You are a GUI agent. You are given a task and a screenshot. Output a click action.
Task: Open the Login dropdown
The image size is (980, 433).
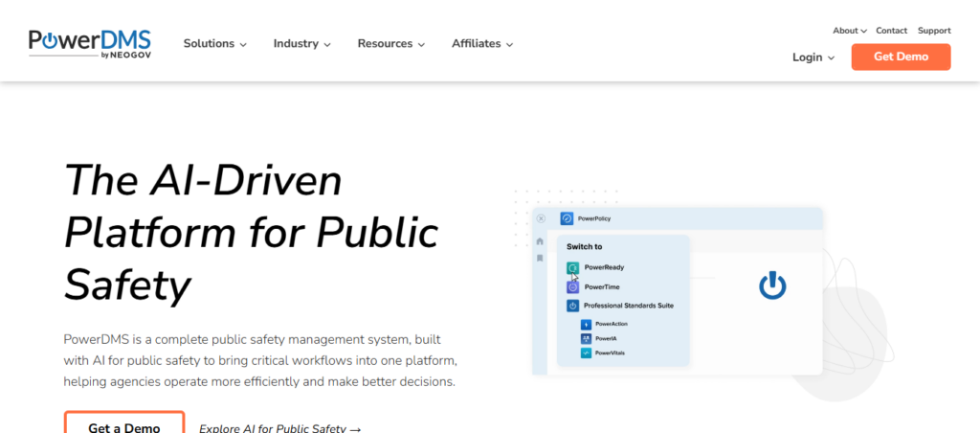click(x=813, y=57)
